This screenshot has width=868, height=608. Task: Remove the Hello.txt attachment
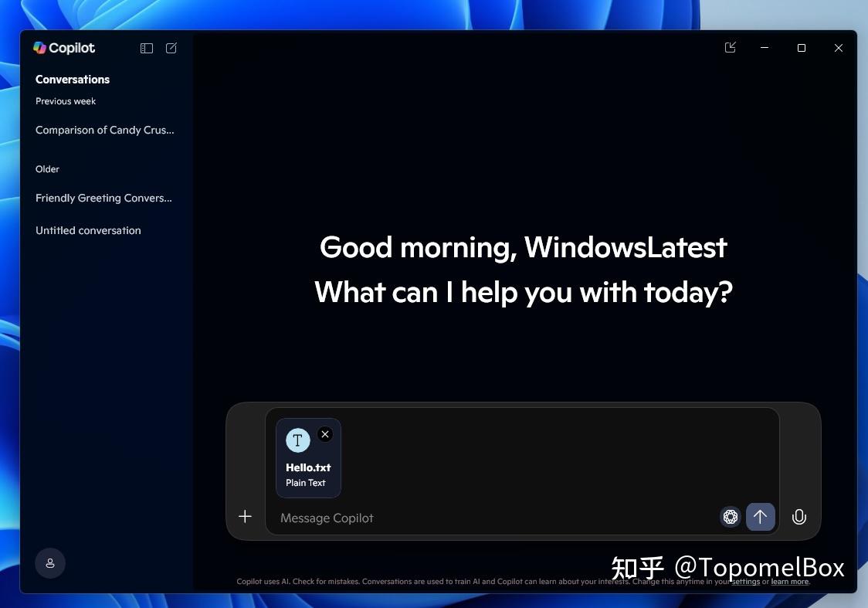click(325, 434)
